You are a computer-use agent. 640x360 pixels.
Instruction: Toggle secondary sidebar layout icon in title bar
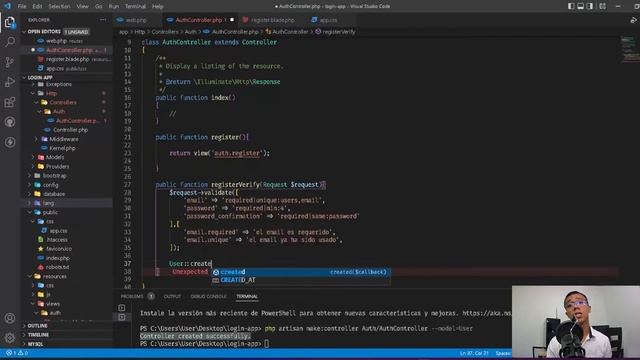point(590,6)
